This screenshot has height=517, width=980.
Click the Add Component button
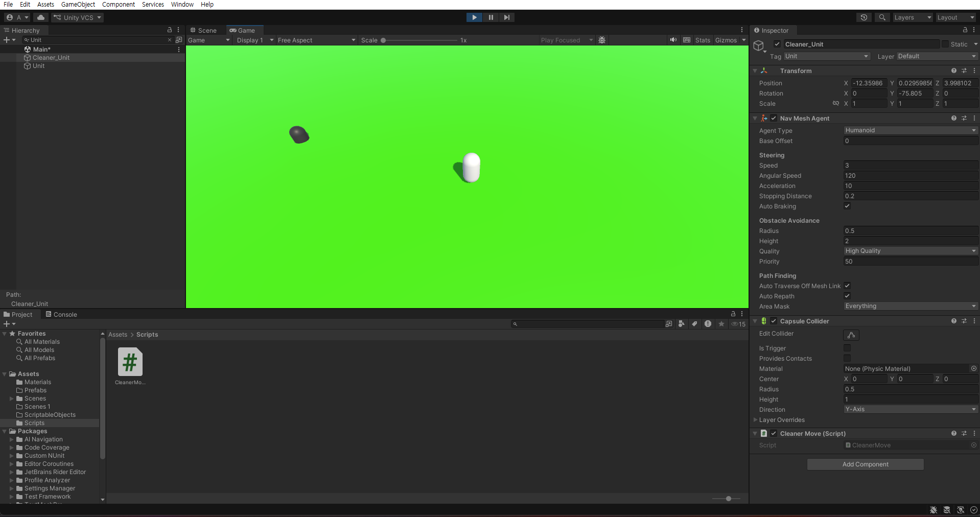[x=865, y=464]
